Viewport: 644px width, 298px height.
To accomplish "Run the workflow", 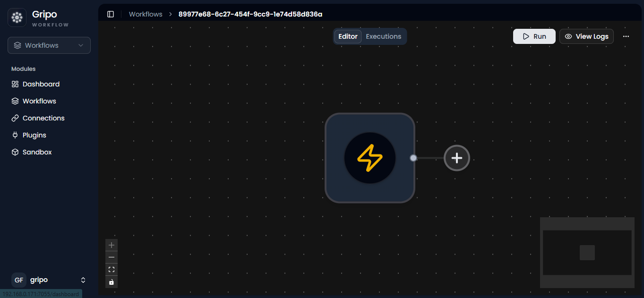I will tap(534, 36).
